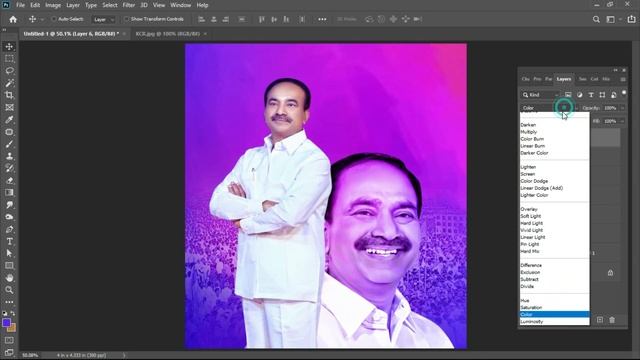Open the Share icon at top right

(631, 19)
